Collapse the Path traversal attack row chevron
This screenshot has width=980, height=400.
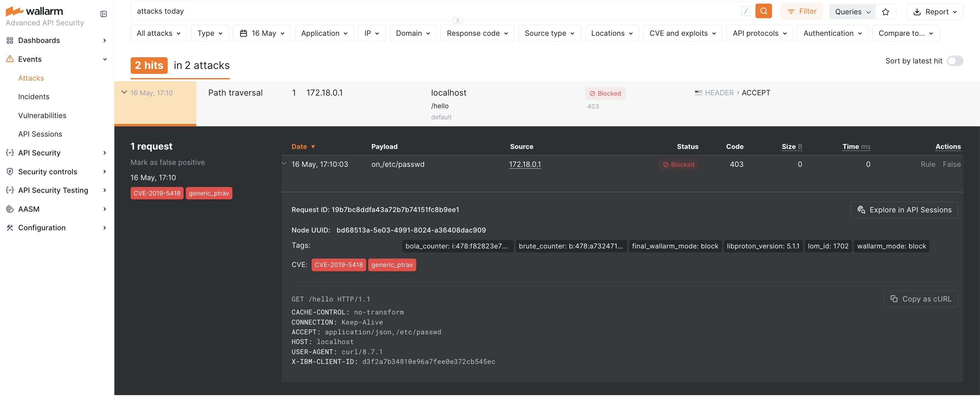point(124,92)
